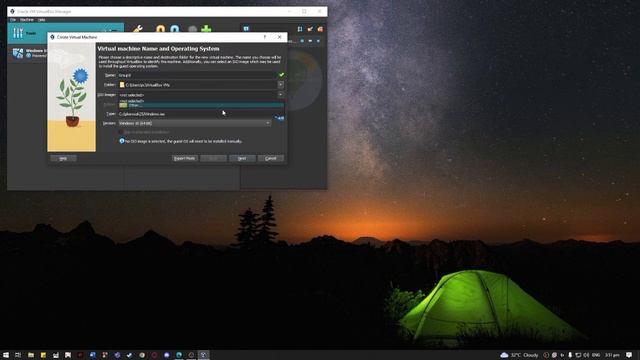The width and height of the screenshot is (640, 360).
Task: Expand the Folder dropdown arrow
Action: pyautogui.click(x=281, y=85)
